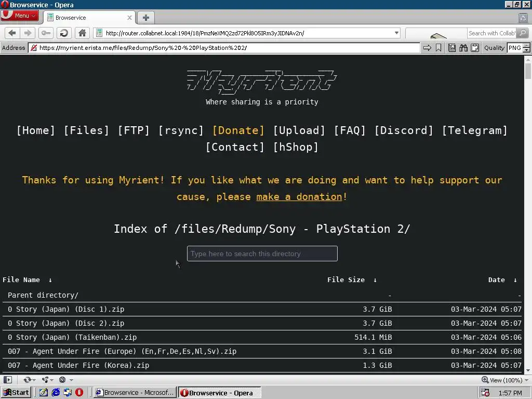
Task: Open the Windows Start menu
Action: [16, 393]
